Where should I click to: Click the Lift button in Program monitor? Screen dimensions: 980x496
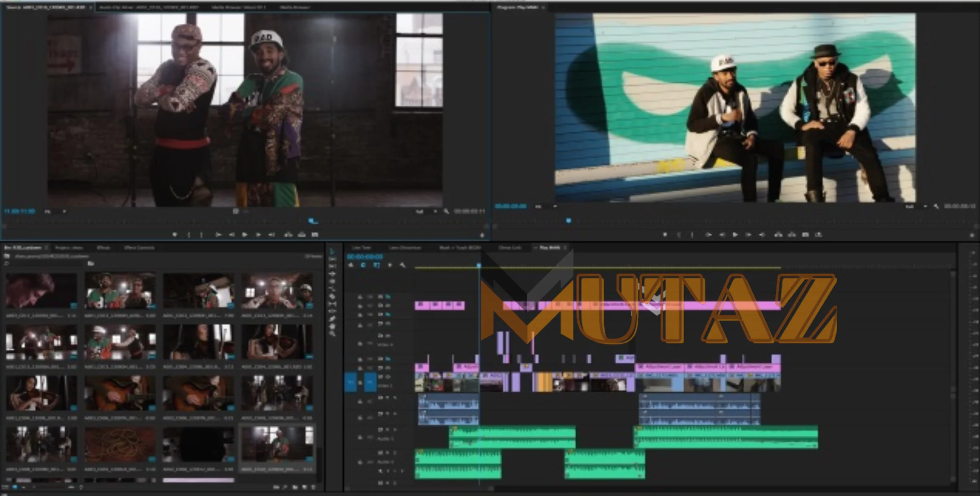(779, 235)
